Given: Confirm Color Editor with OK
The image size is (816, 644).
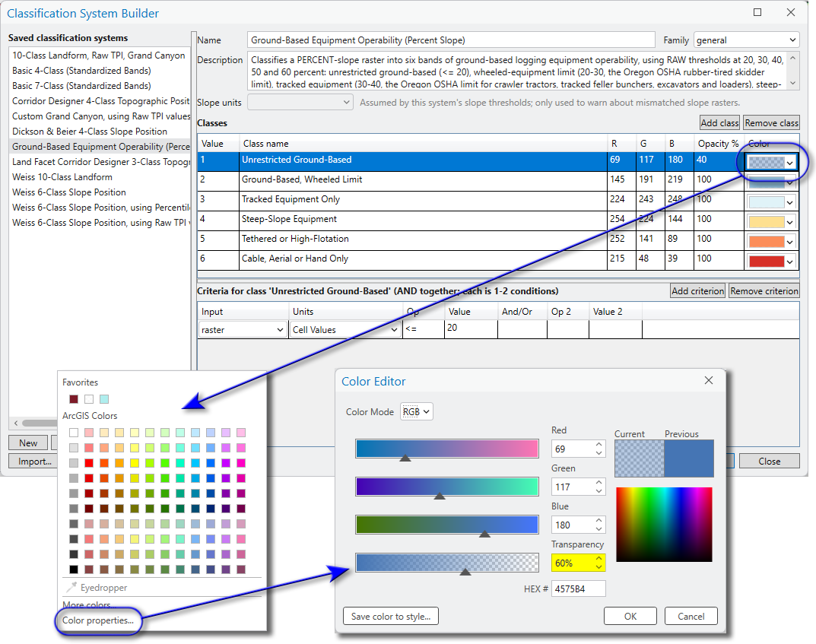Looking at the screenshot, I should [630, 616].
